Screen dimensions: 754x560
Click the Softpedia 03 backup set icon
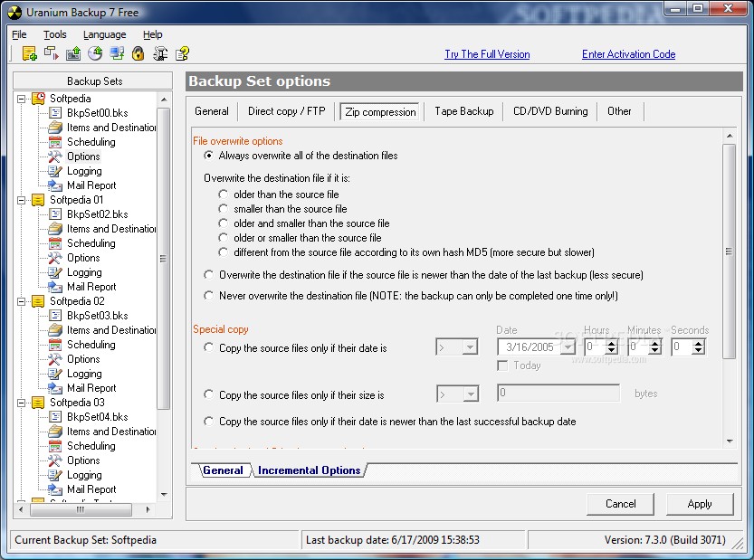point(38,403)
